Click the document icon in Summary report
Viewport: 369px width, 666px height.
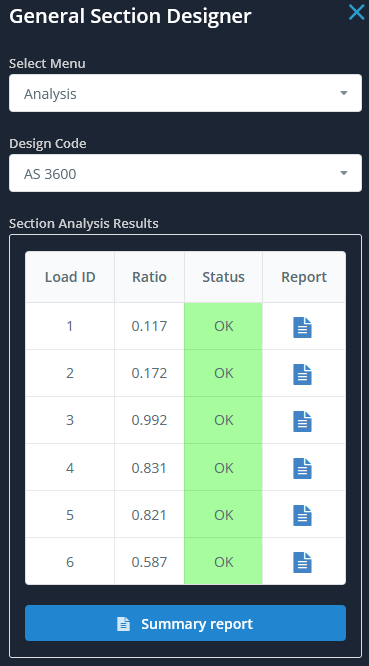coord(124,624)
